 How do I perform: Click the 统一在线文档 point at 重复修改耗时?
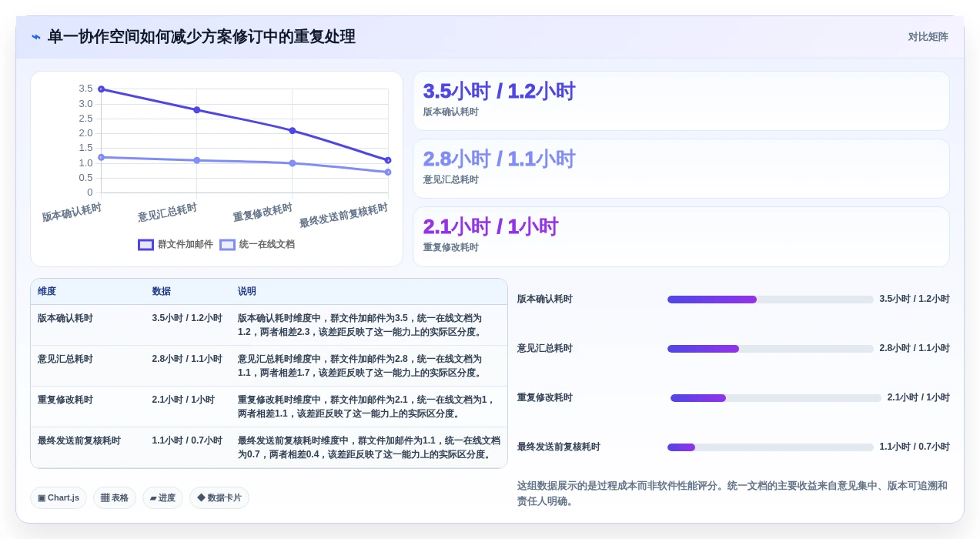292,163
